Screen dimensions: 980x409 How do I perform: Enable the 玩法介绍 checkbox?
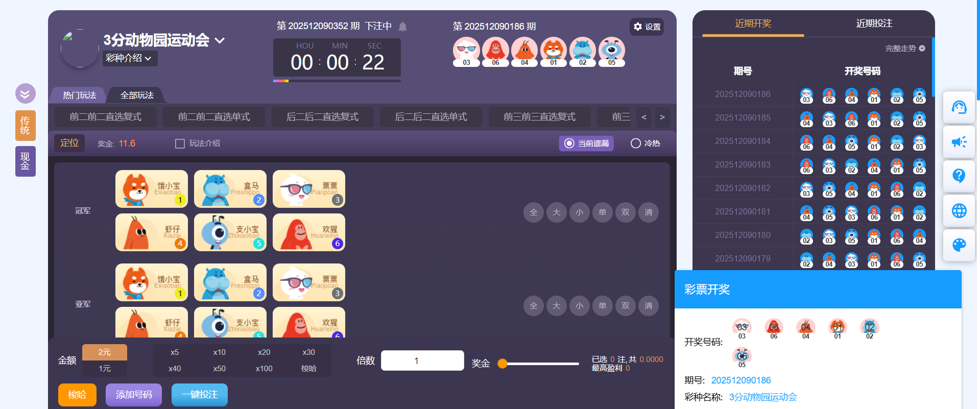(x=180, y=143)
